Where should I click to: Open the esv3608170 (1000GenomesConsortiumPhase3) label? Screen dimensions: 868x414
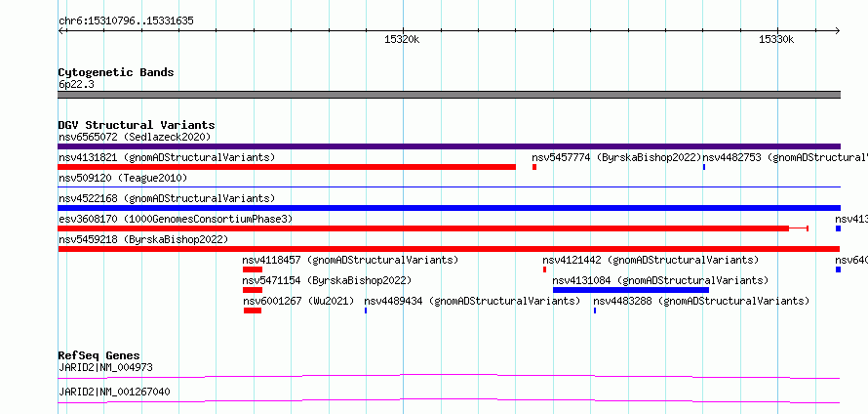[176, 219]
